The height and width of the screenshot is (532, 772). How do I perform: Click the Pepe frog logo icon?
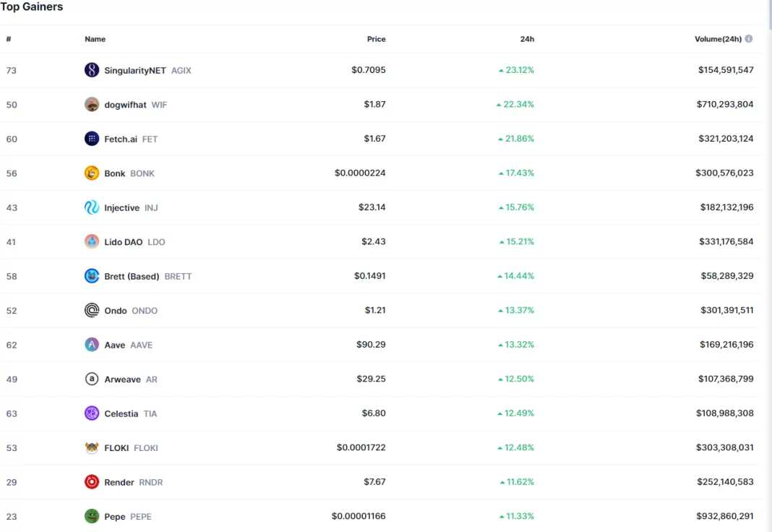(x=92, y=516)
